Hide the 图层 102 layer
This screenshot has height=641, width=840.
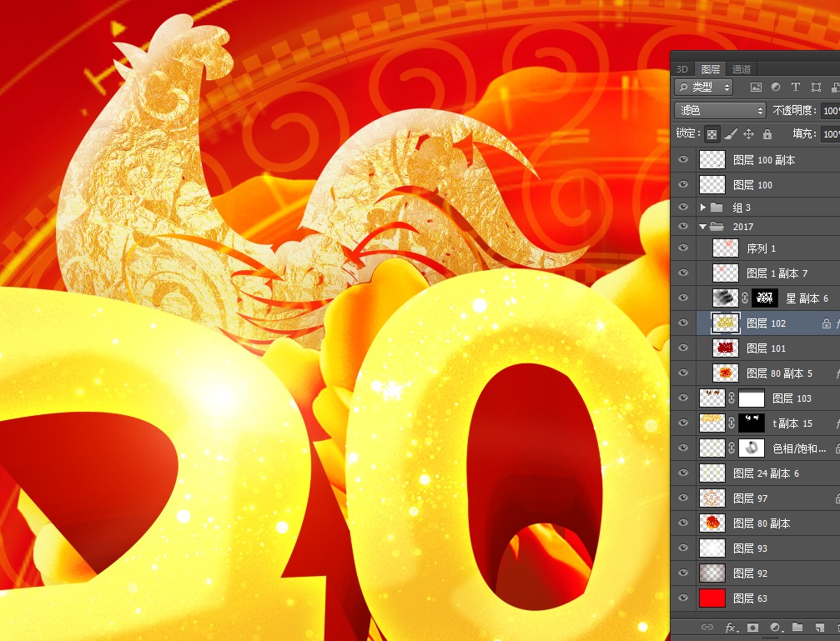click(683, 323)
